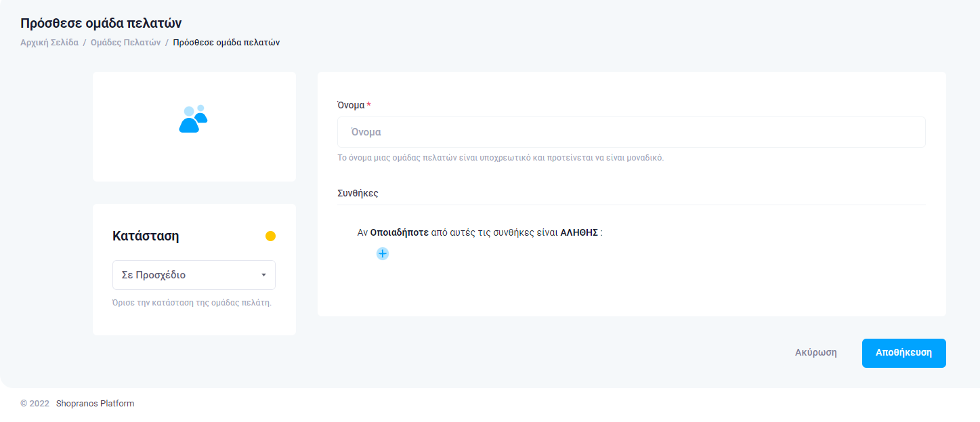Click the customer group avatar icon
Screen dimensions: 980x422
coord(193,119)
